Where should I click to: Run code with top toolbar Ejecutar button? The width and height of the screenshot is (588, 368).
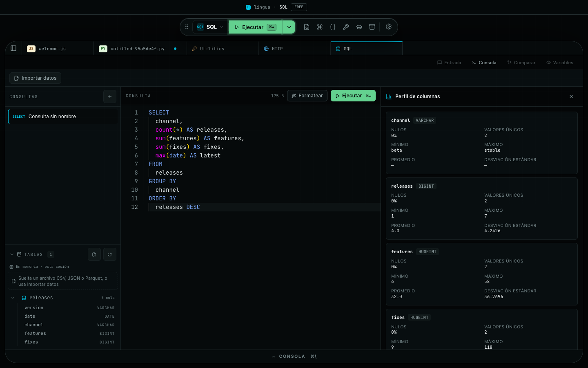coord(255,27)
